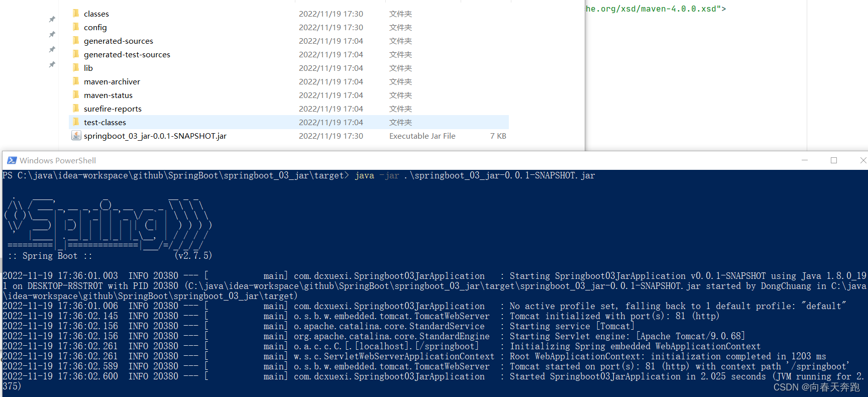Click the folder name test-classes

(105, 122)
